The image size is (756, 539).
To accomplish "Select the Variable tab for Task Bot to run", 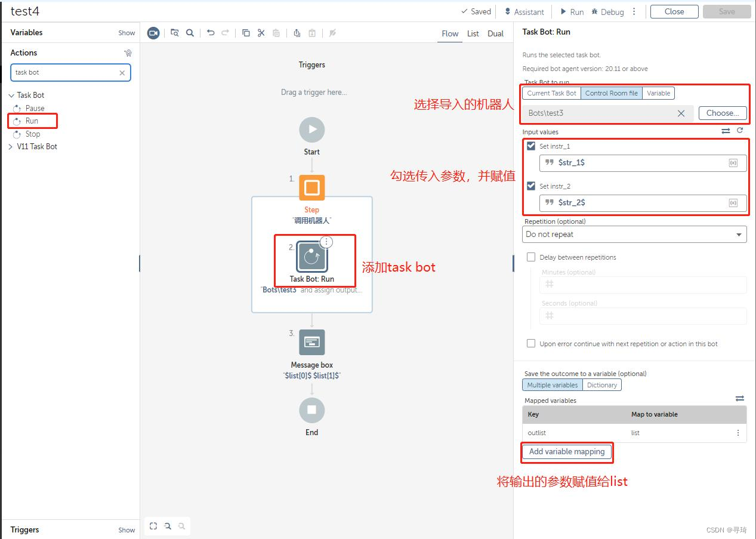I will pyautogui.click(x=658, y=93).
